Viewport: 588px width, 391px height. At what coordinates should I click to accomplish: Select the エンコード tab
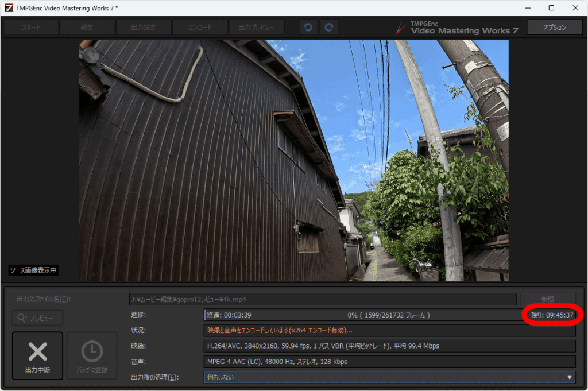tap(200, 28)
